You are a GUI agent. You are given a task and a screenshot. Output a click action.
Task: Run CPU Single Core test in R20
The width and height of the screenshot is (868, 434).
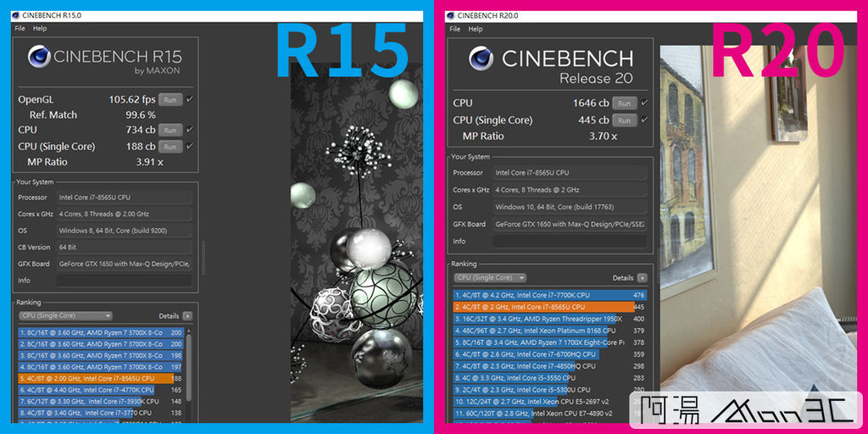tap(625, 120)
